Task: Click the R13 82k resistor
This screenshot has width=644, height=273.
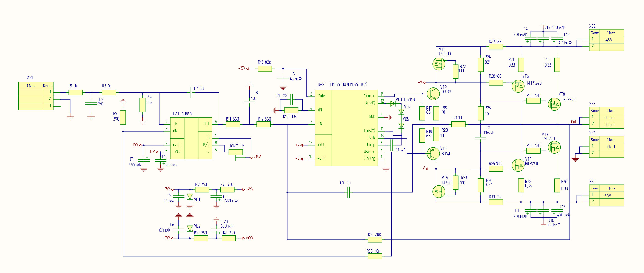Action: click(265, 69)
